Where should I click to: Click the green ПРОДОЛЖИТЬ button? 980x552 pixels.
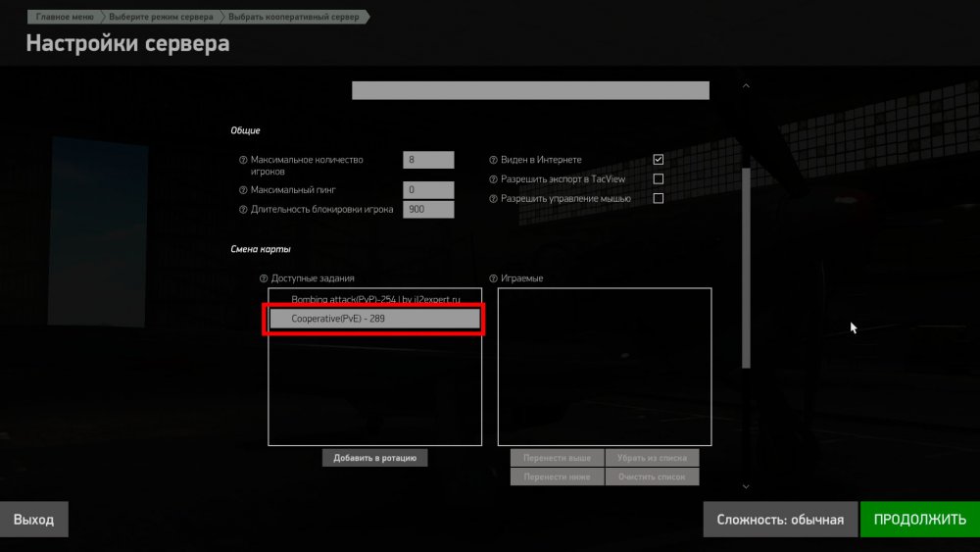[x=920, y=519]
